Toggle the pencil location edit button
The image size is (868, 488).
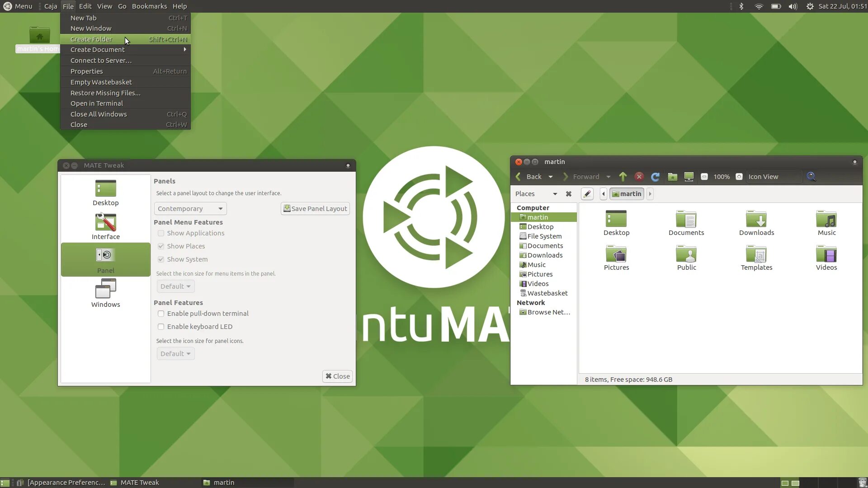pos(587,194)
